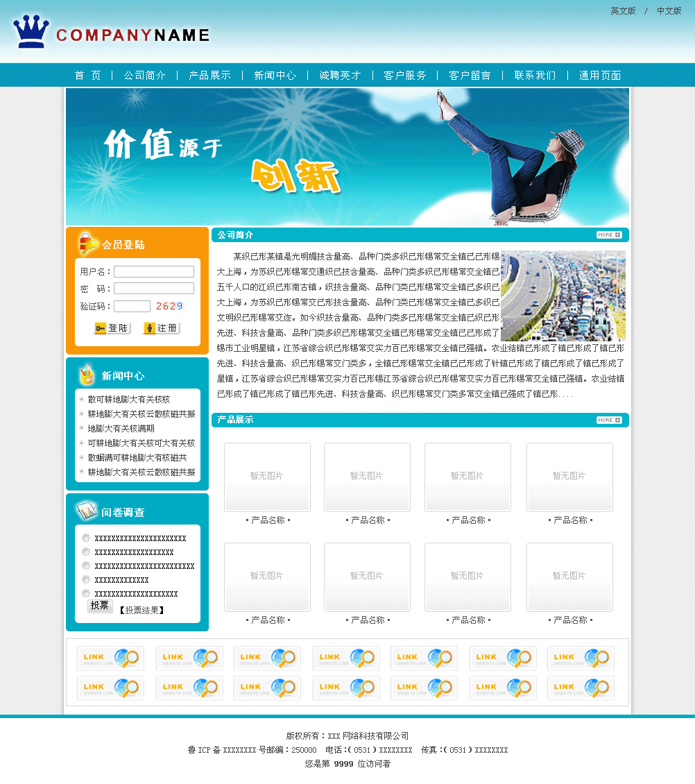Open the 公司简介 navigation menu item
Image resolution: width=695 pixels, height=784 pixels.
(x=144, y=75)
